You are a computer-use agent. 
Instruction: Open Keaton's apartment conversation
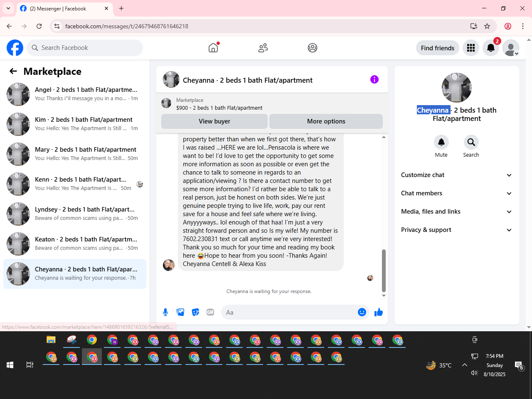[x=75, y=244]
